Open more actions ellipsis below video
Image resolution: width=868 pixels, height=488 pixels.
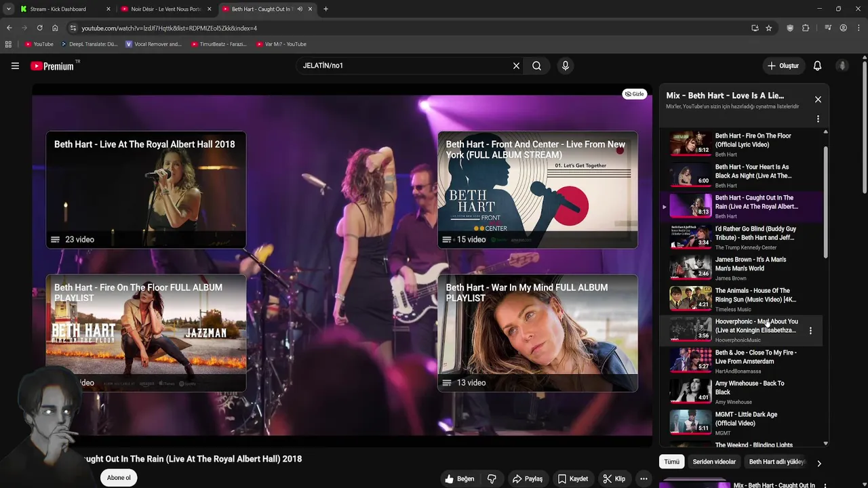tap(644, 479)
